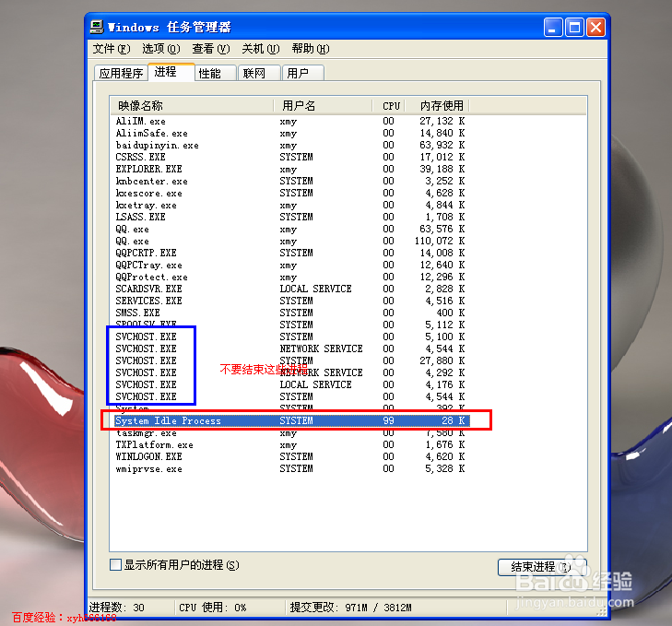Screen dimensions: 672x626
Task: Minimize the Task Manager window
Action: 553,28
